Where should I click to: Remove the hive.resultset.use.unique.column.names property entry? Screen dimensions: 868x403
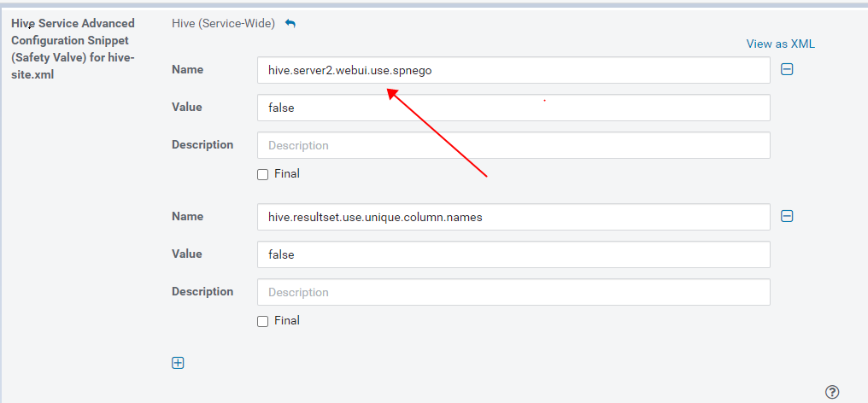(x=787, y=216)
